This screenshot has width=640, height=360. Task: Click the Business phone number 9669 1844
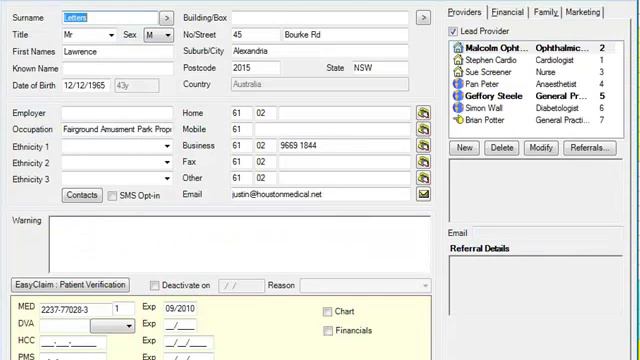pyautogui.click(x=344, y=146)
